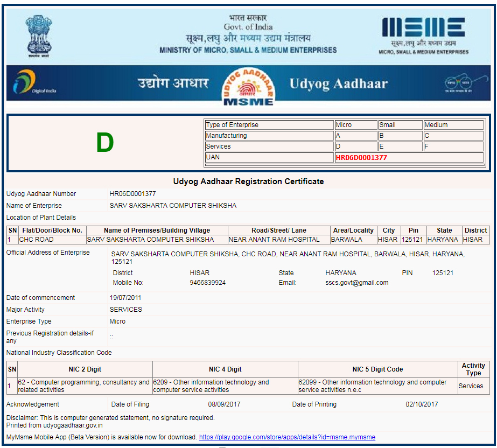Select the Medium column header cell

pos(453,125)
